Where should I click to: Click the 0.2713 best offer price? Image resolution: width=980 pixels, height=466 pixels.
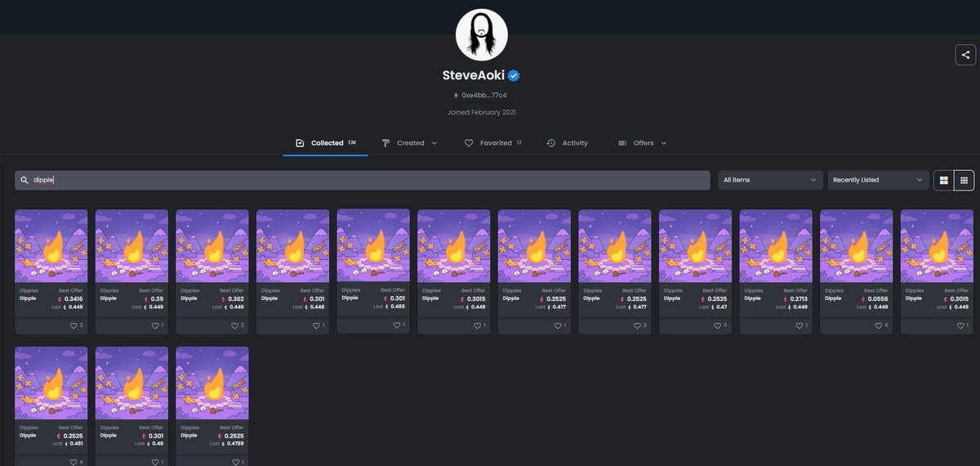tap(799, 298)
